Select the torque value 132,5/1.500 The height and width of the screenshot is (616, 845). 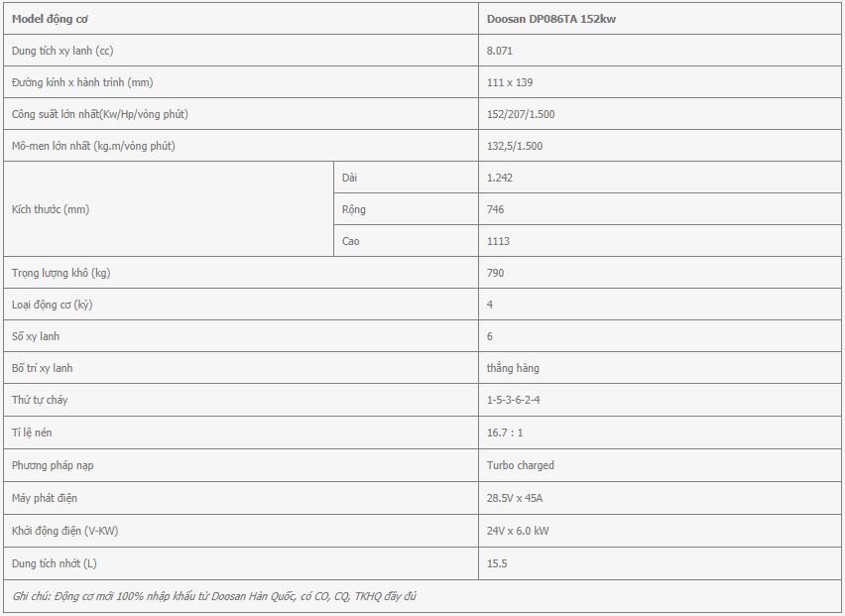(x=515, y=146)
